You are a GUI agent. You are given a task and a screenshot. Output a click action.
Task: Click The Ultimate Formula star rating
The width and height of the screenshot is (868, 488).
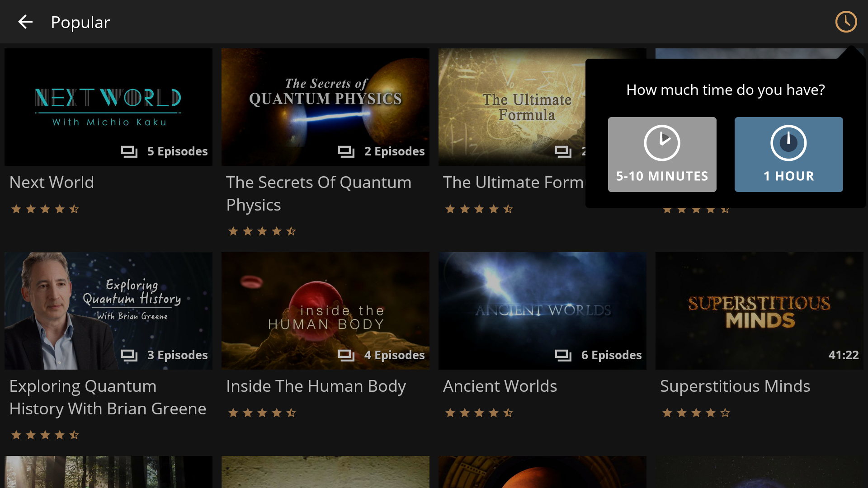pos(479,209)
